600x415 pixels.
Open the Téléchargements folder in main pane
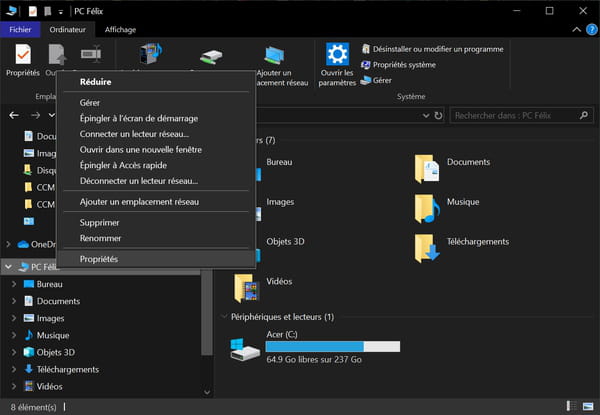point(427,248)
